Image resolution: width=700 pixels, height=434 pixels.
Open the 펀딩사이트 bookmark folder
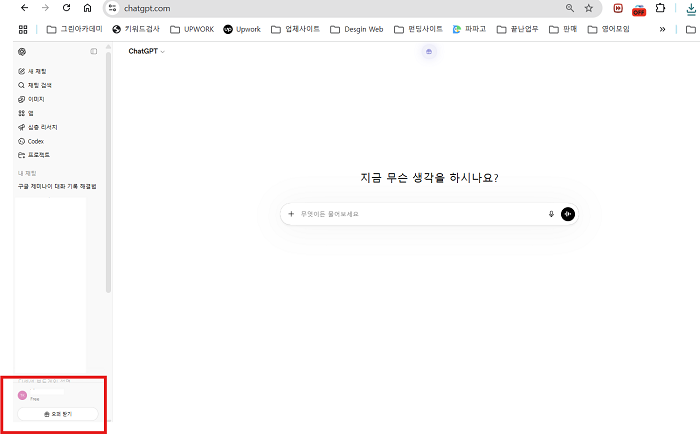[418, 29]
